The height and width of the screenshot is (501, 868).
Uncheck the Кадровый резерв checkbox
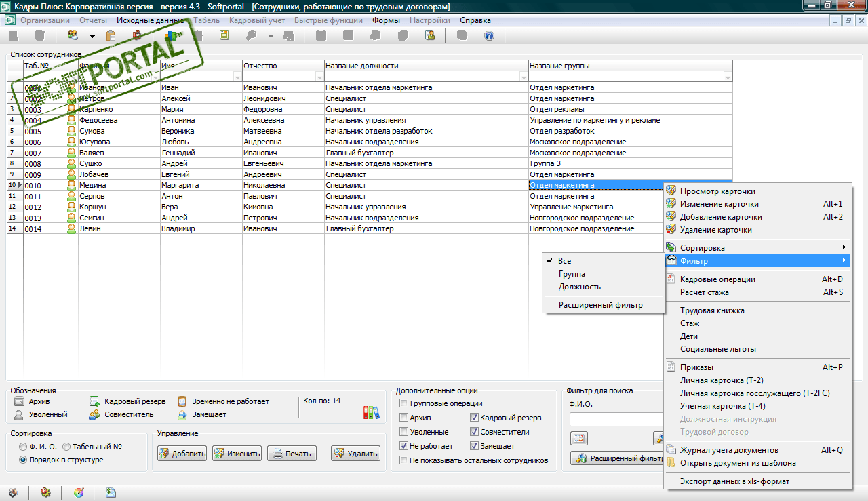coord(475,418)
